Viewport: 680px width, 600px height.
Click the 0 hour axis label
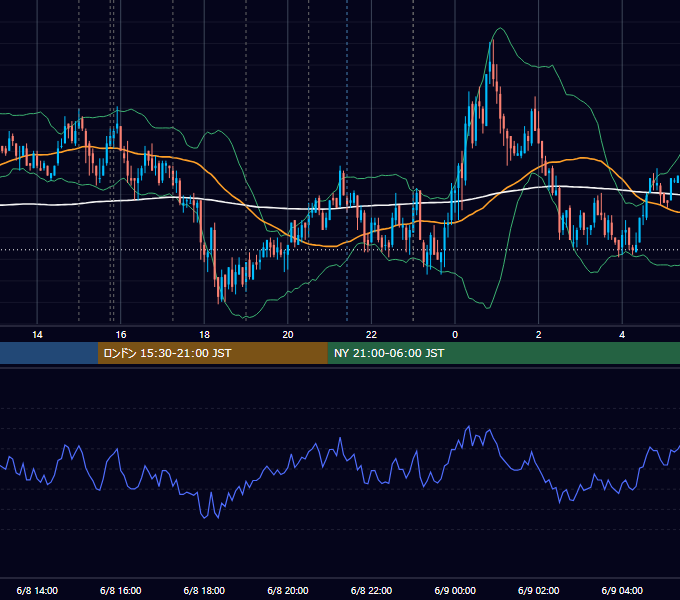[x=455, y=335]
